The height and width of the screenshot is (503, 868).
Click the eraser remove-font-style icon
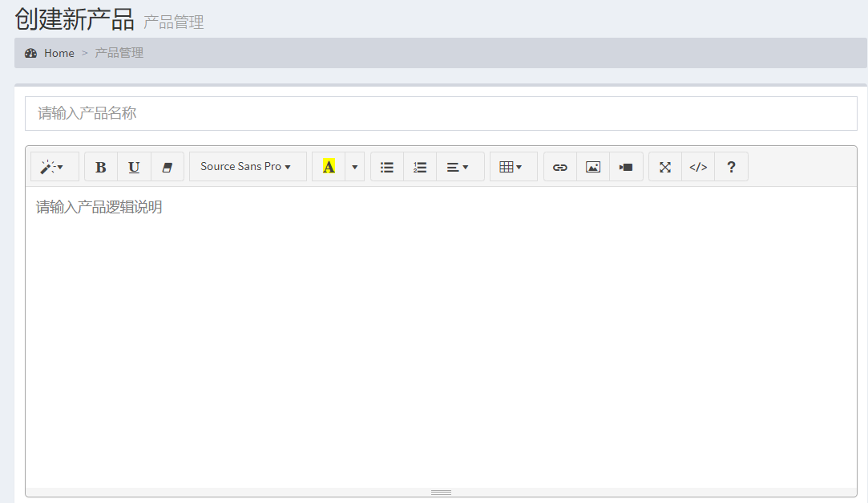click(x=168, y=167)
